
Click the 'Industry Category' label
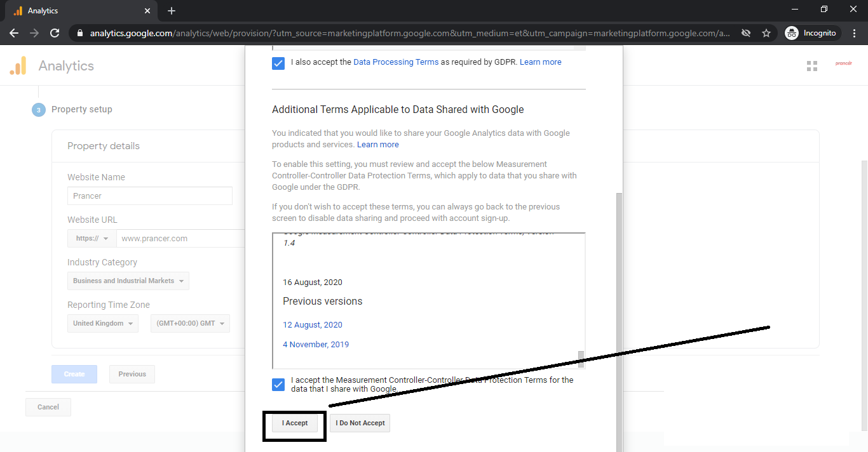[102, 262]
